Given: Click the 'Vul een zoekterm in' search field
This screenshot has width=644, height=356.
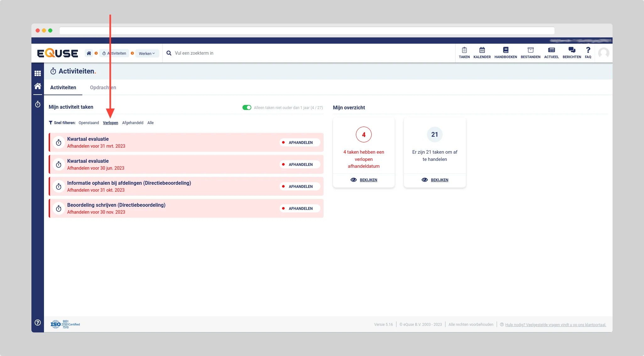Looking at the screenshot, I should click(x=251, y=53).
